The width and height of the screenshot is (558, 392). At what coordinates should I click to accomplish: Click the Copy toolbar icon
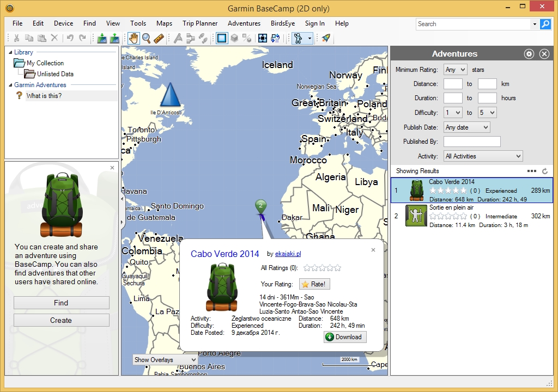point(29,38)
